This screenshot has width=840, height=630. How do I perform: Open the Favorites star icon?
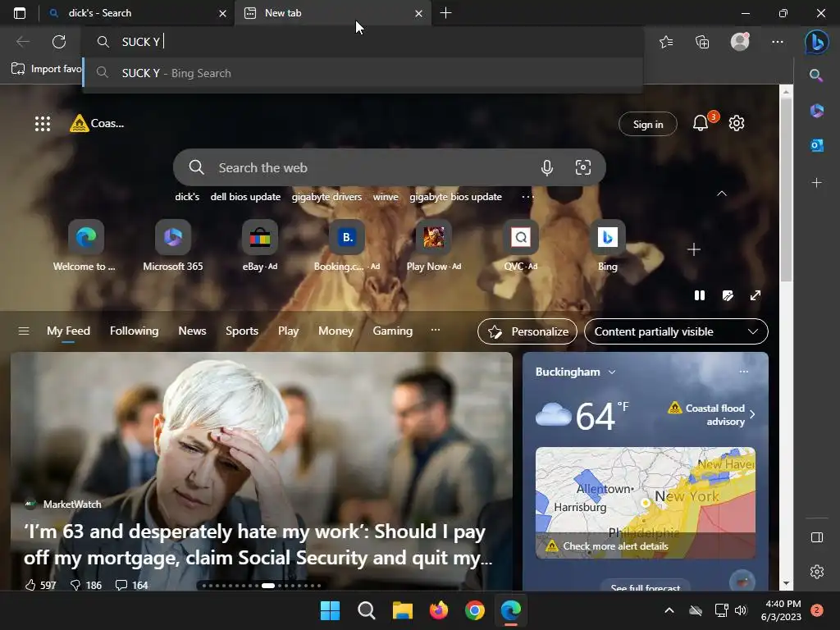tap(666, 42)
